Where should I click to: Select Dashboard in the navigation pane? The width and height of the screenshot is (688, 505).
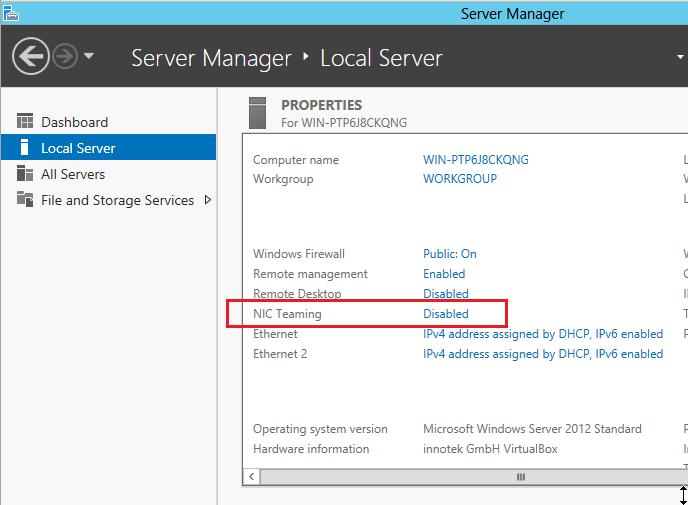74,122
